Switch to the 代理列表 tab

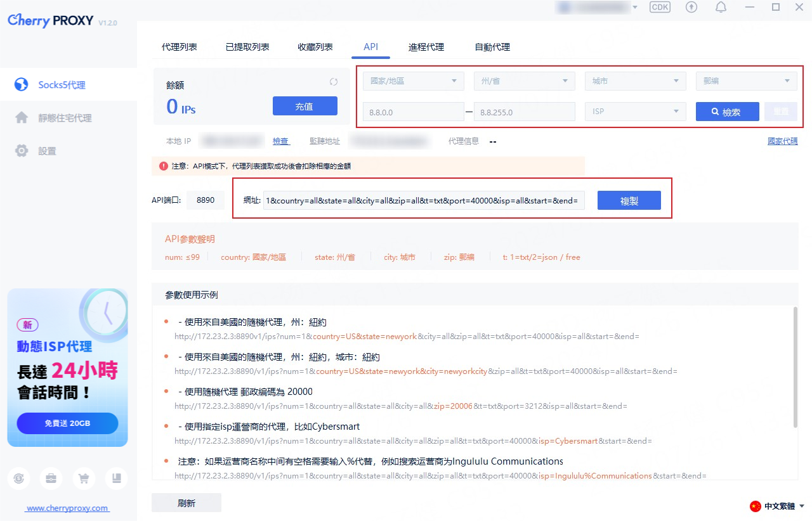(179, 47)
